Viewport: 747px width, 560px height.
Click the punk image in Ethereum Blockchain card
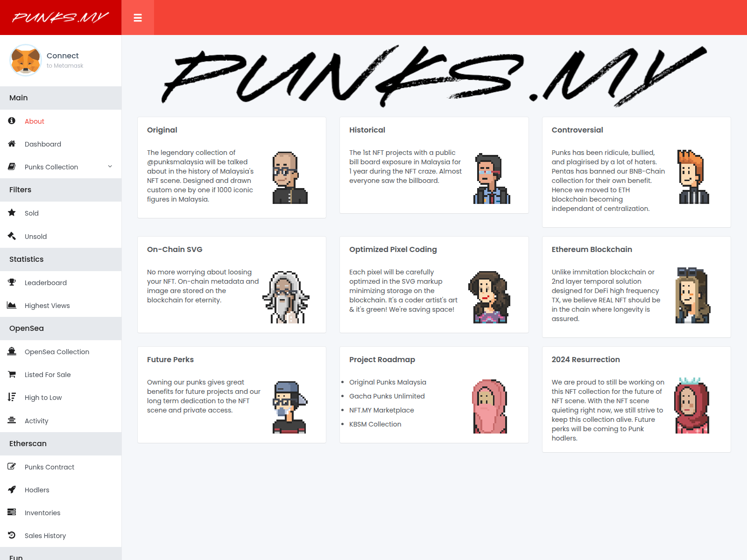click(x=693, y=295)
